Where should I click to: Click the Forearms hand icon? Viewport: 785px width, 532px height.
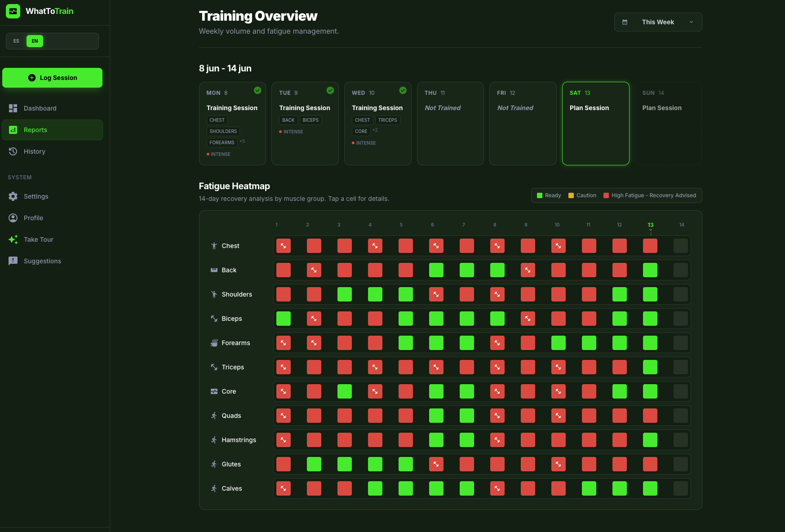214,343
